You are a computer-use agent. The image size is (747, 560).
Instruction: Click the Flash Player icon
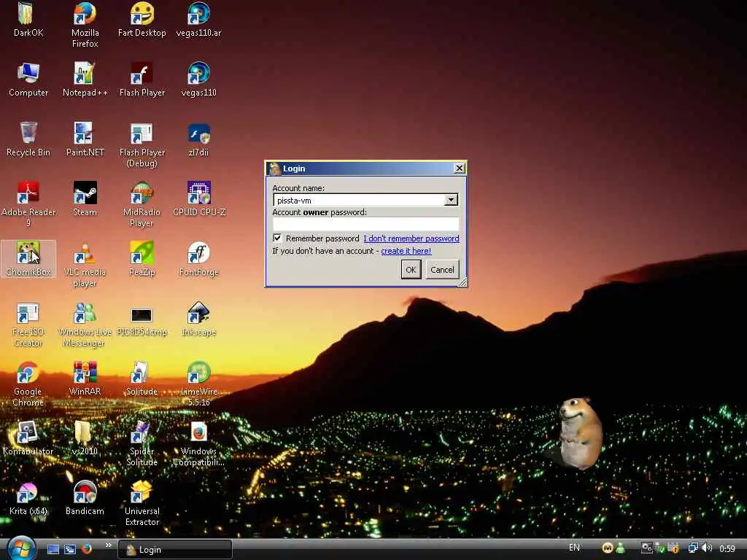pyautogui.click(x=142, y=74)
